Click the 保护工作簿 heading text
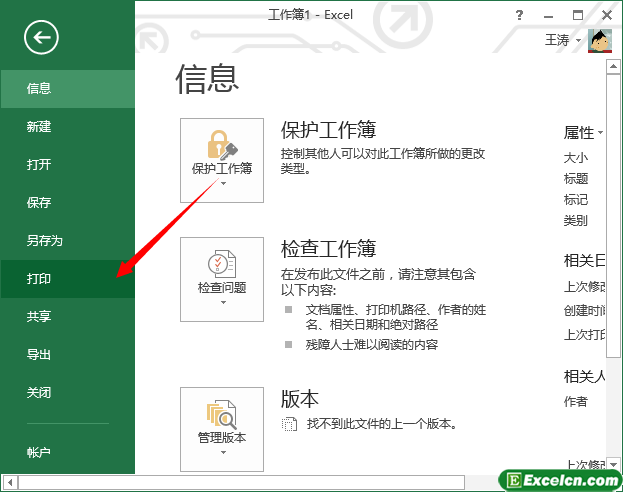This screenshot has width=623, height=492. pyautogui.click(x=329, y=130)
